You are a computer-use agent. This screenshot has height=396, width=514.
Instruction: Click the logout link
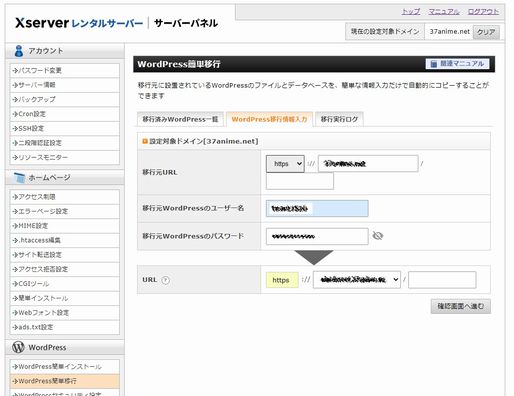(483, 12)
